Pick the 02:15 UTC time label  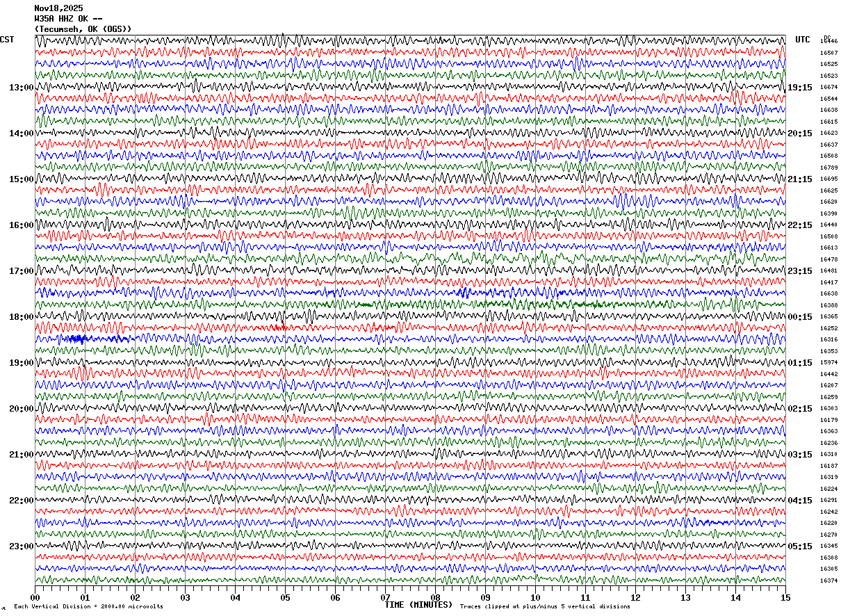[x=800, y=409]
